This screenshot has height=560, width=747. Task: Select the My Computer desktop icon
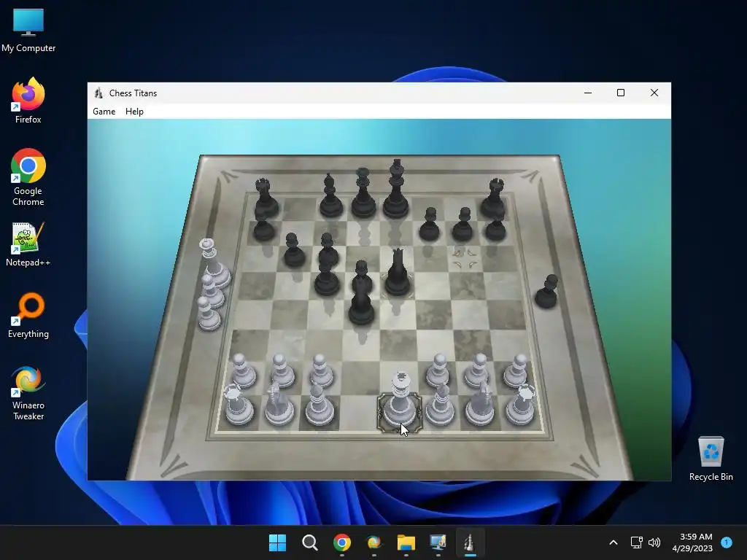point(28,31)
